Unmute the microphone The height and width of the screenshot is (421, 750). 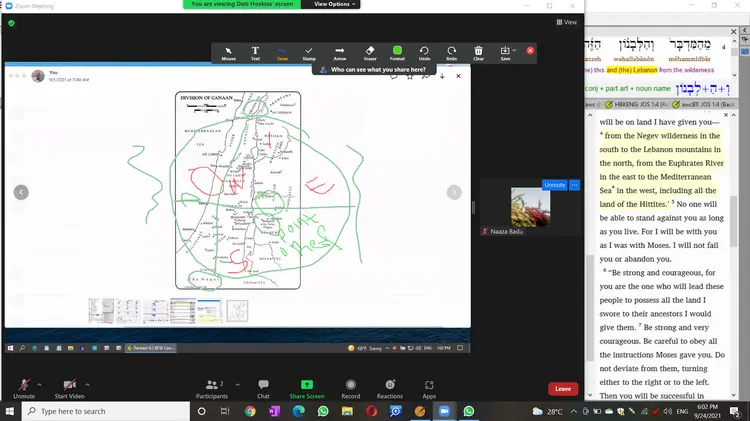[x=23, y=388]
